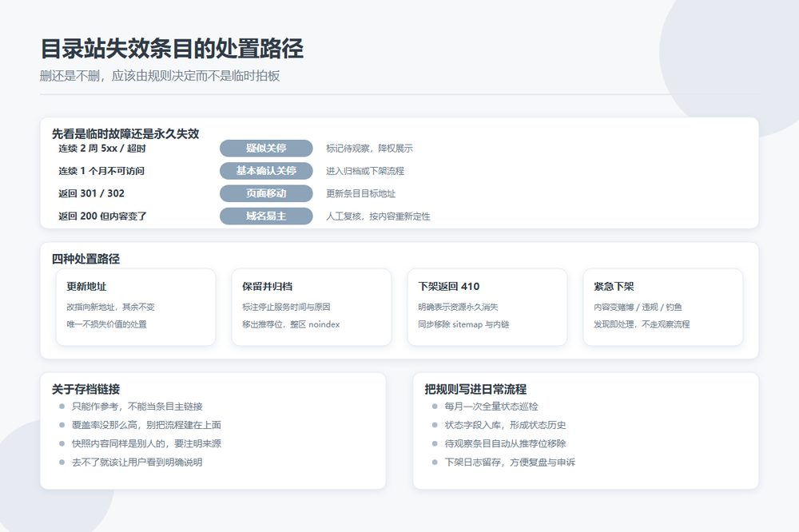Image resolution: width=799 pixels, height=532 pixels.
Task: Click bullet 去不了就该让用户看到明确说明
Action: pyautogui.click(x=137, y=463)
